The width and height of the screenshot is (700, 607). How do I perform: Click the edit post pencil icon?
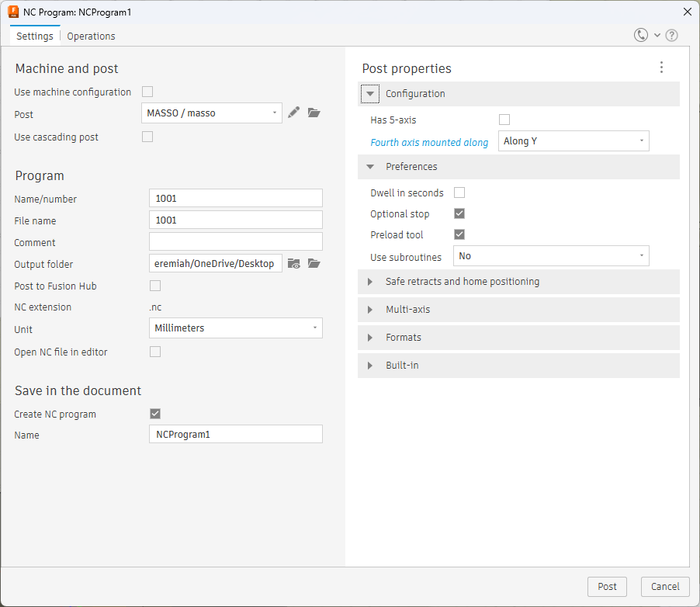(293, 113)
